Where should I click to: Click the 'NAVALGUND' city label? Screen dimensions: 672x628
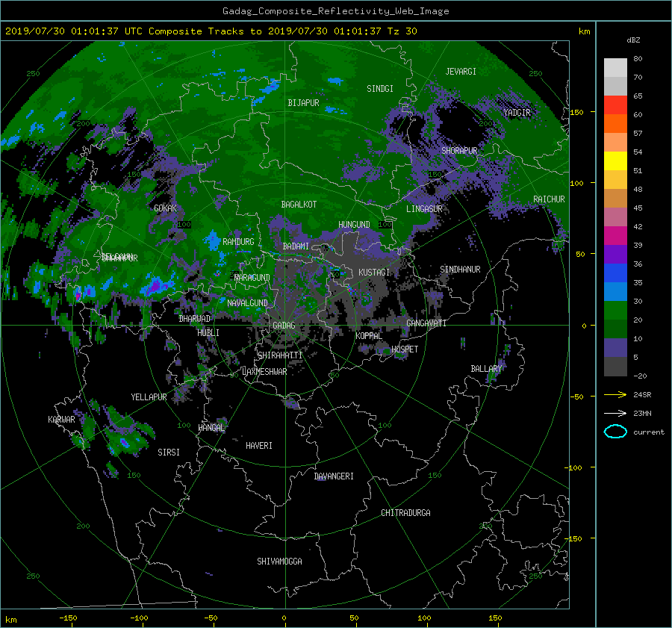tap(247, 302)
